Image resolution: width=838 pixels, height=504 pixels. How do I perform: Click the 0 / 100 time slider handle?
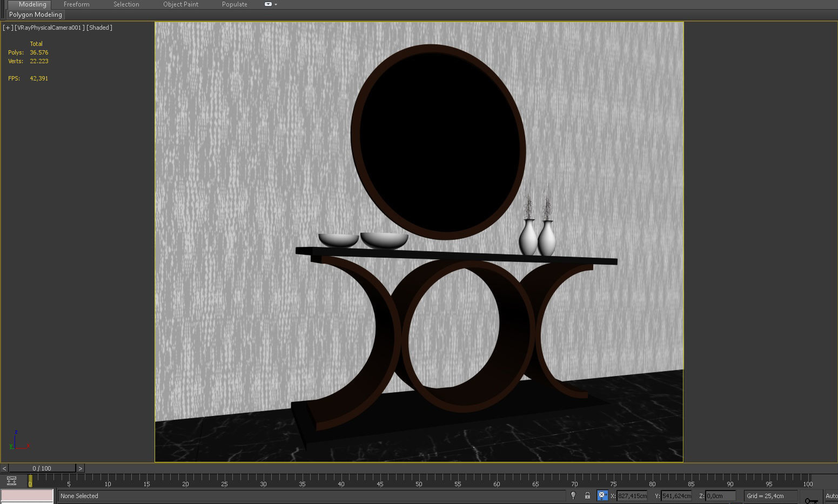click(42, 468)
